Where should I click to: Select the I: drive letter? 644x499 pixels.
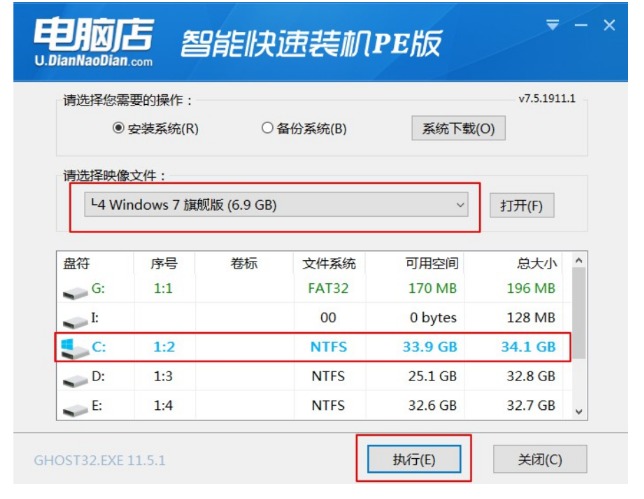click(95, 317)
